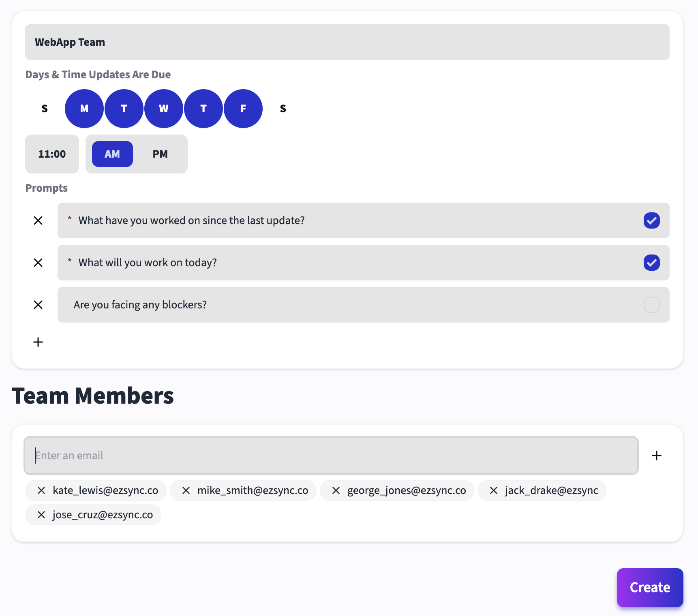Screen dimensions: 698x616
Task: Click the 11:00 time field
Action: tap(52, 154)
